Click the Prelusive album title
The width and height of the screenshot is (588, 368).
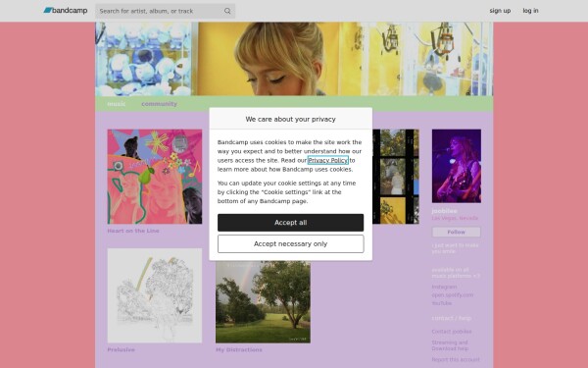121,349
